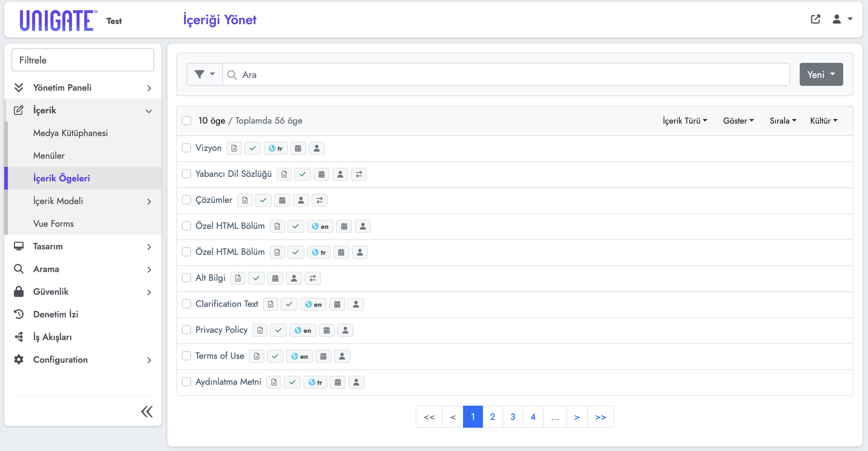Click the transfer arrows icon in Çözümler row

(319, 200)
